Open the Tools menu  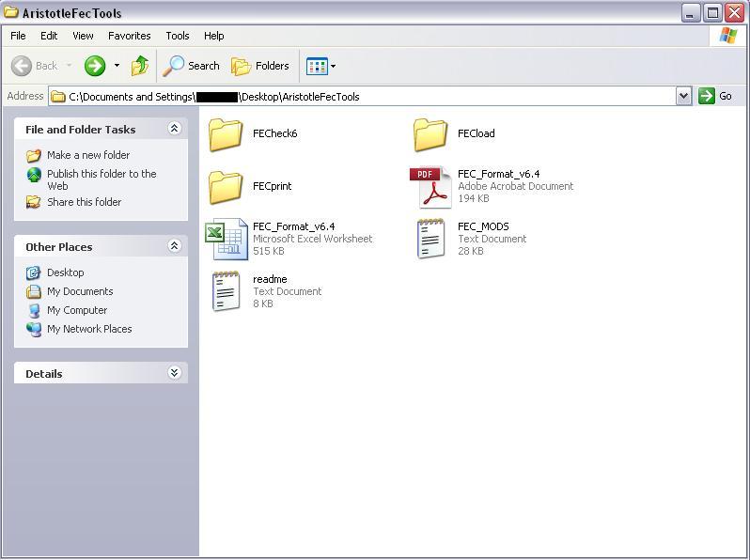pyautogui.click(x=178, y=36)
